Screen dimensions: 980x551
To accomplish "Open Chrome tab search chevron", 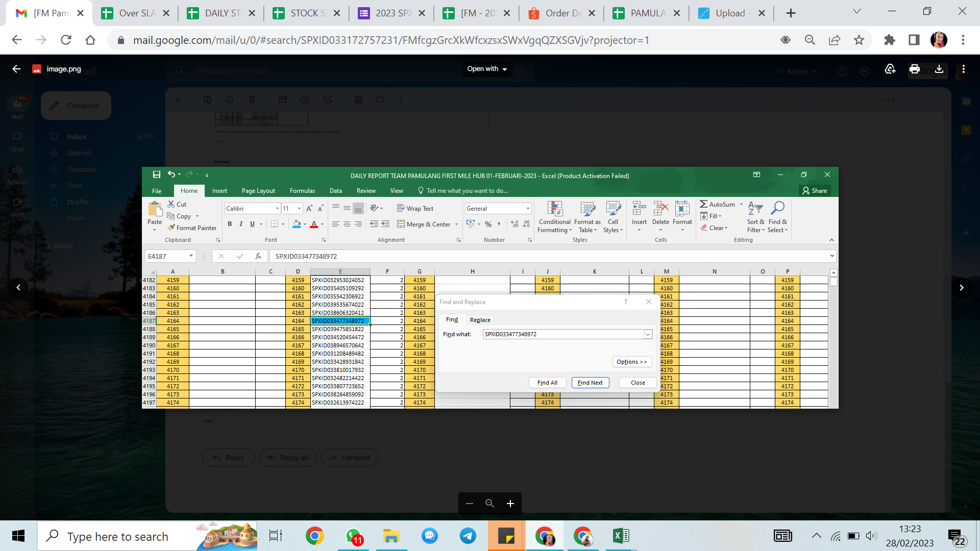I will 857,11.
